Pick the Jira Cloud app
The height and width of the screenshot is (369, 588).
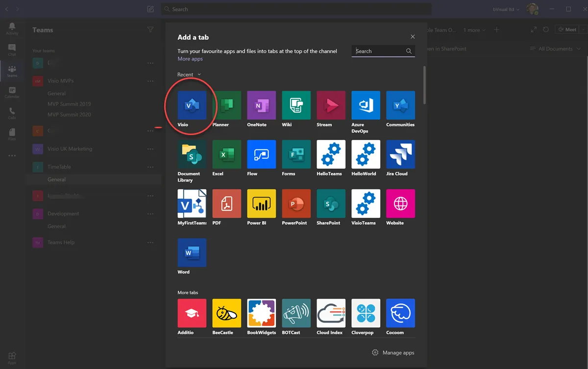coord(400,155)
